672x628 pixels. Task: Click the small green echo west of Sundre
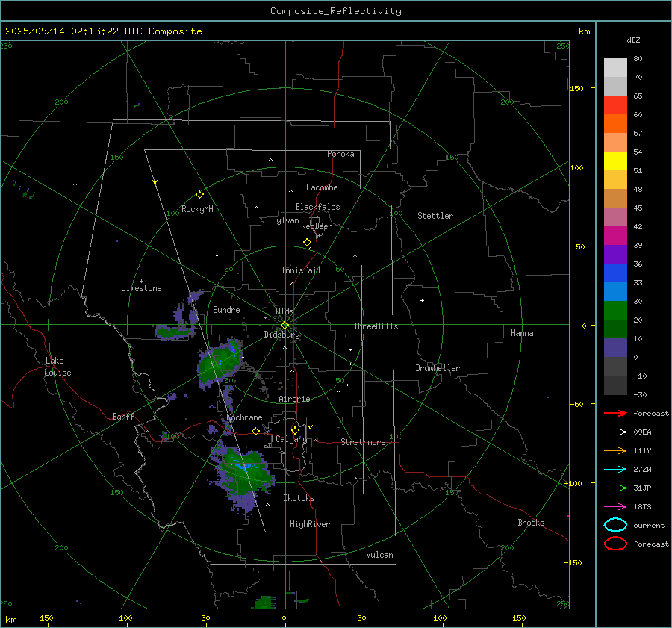(173, 332)
